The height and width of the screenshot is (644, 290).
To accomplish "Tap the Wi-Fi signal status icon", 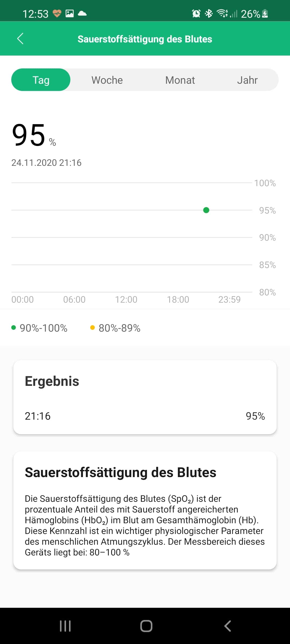I will coord(222,13).
